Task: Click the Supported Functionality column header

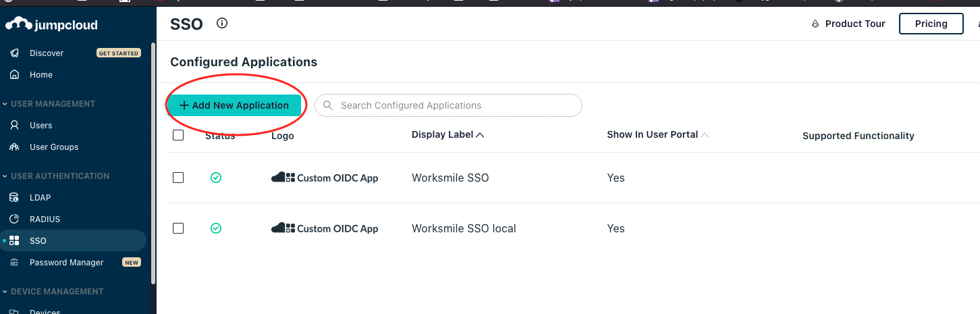Action: [x=859, y=136]
